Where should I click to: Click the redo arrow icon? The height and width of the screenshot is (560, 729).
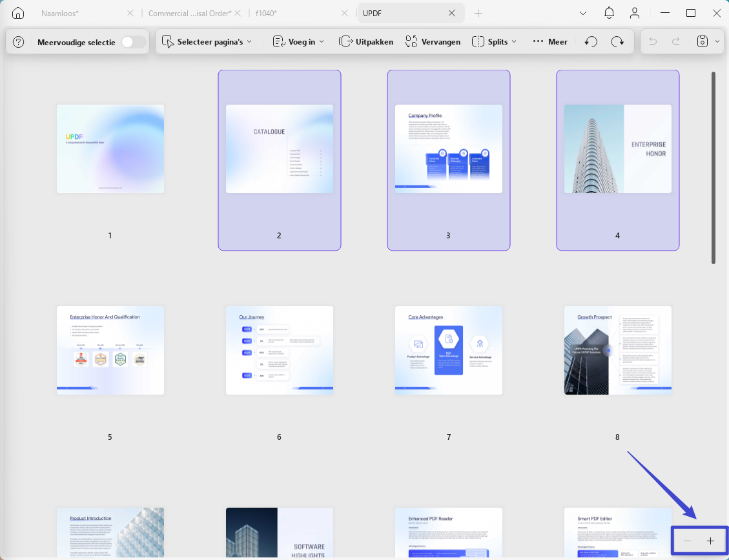click(x=676, y=42)
